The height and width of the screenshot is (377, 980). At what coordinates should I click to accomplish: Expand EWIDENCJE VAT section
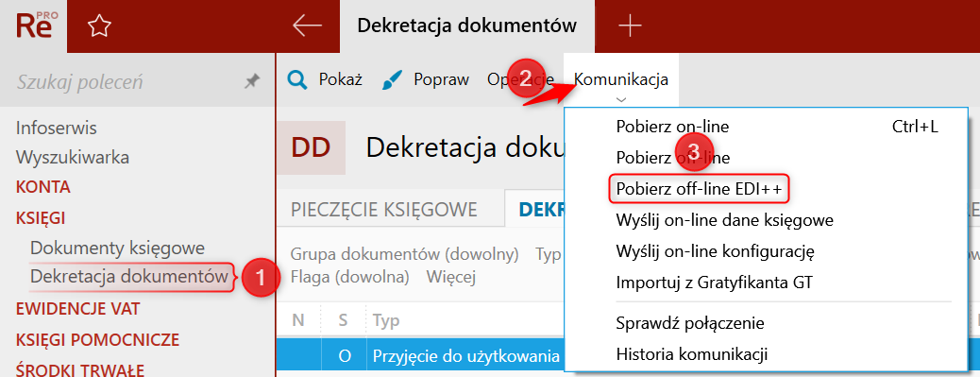pos(77,309)
